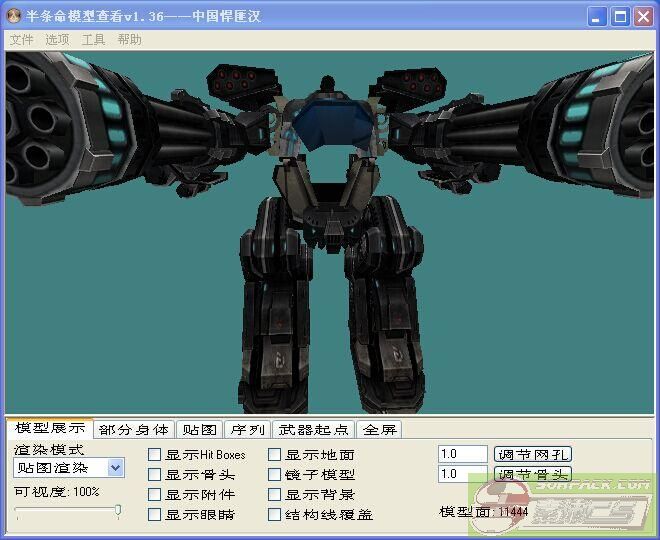The image size is (660, 540).
Task: Click the 可视度 opacity slider handle
Action: pyautogui.click(x=118, y=511)
